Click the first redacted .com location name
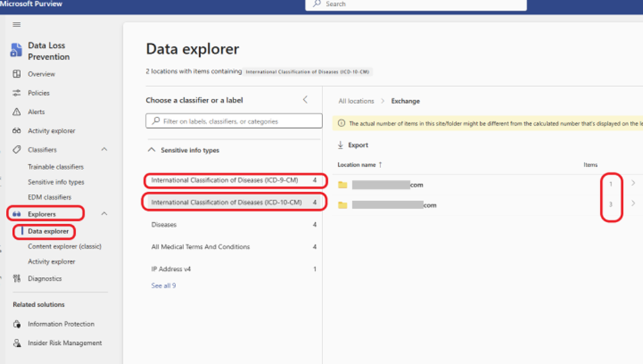Image resolution: width=643 pixels, height=364 pixels. point(388,185)
